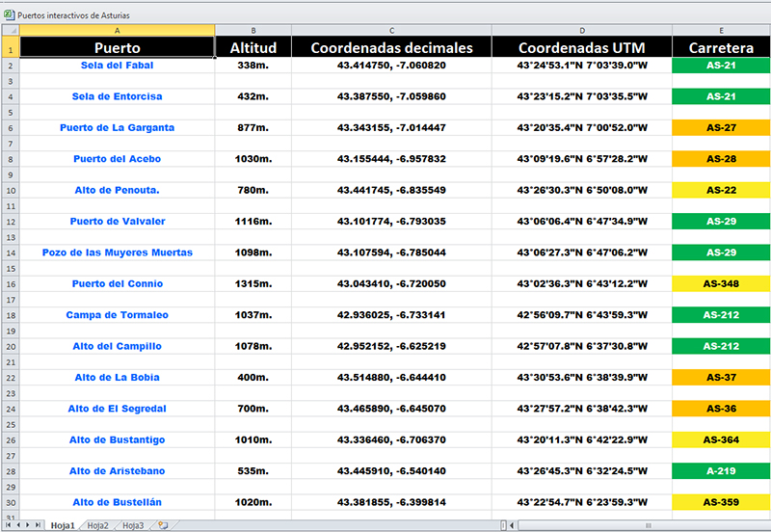Select cell 43°23'15.2"N 7°03'35.5"W

pos(582,96)
